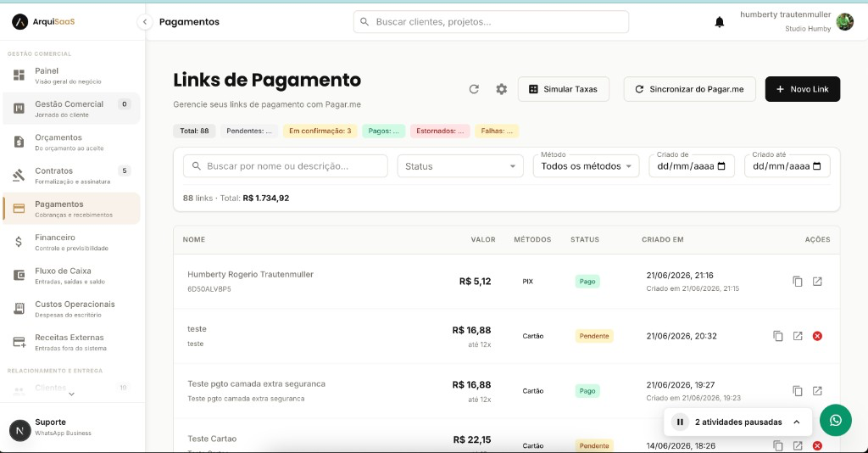Image resolution: width=868 pixels, height=453 pixels.
Task: Click the ArquiSaaS logo icon
Action: [x=19, y=21]
